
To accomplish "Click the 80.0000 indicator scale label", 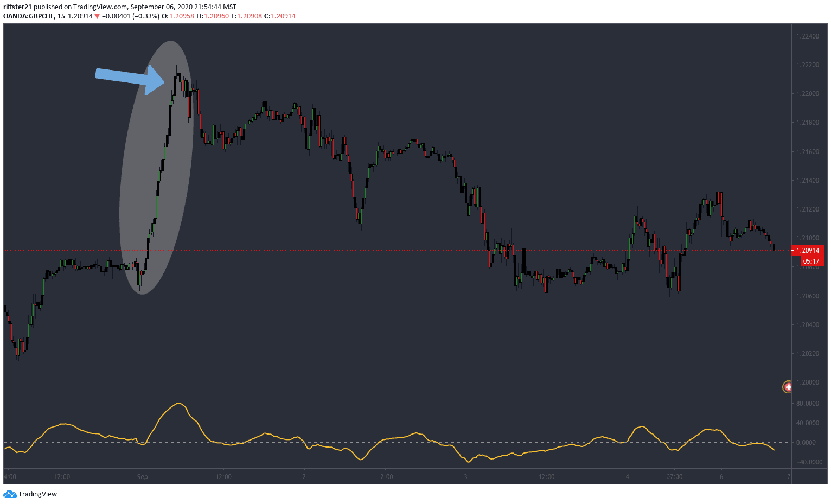I will 808,404.
